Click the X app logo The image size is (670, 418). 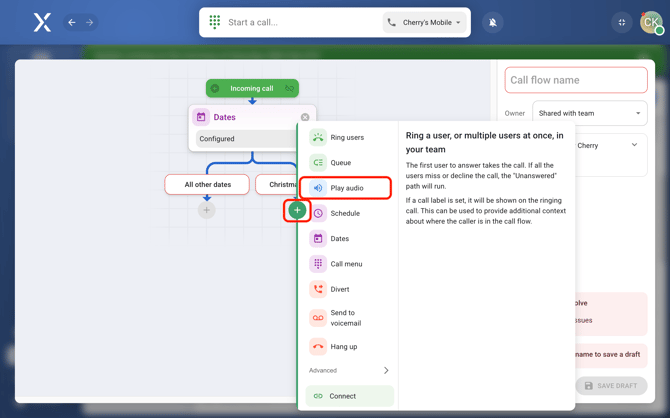click(x=42, y=22)
